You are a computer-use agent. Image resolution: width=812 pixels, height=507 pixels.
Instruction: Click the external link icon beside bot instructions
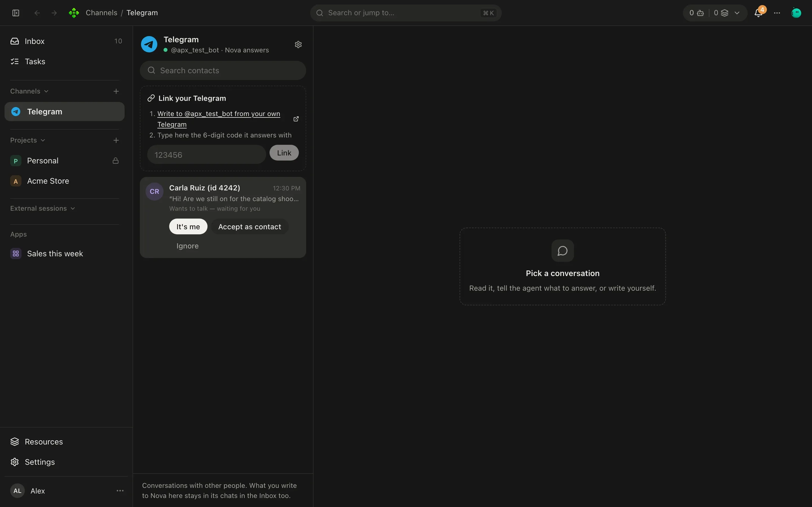296,119
